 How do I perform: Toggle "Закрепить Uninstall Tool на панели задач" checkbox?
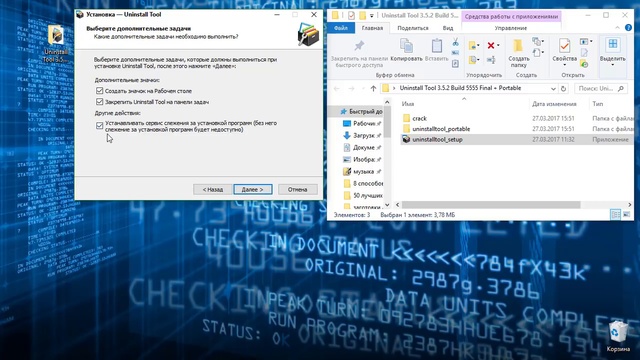(x=100, y=102)
